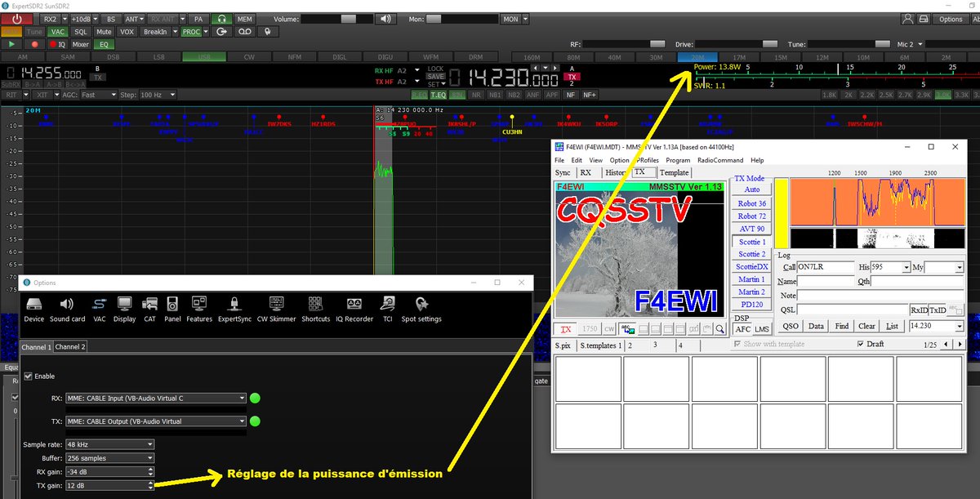Select the Scottie 2 TX mode

pos(752,254)
